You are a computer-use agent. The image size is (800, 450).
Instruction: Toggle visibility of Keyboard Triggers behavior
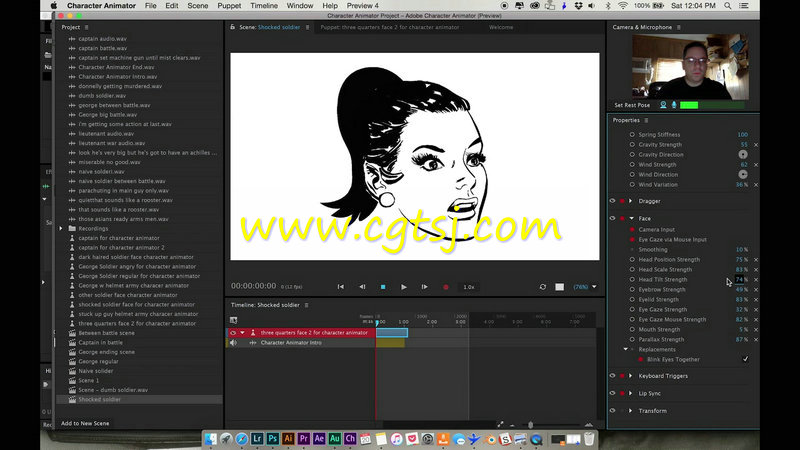613,376
